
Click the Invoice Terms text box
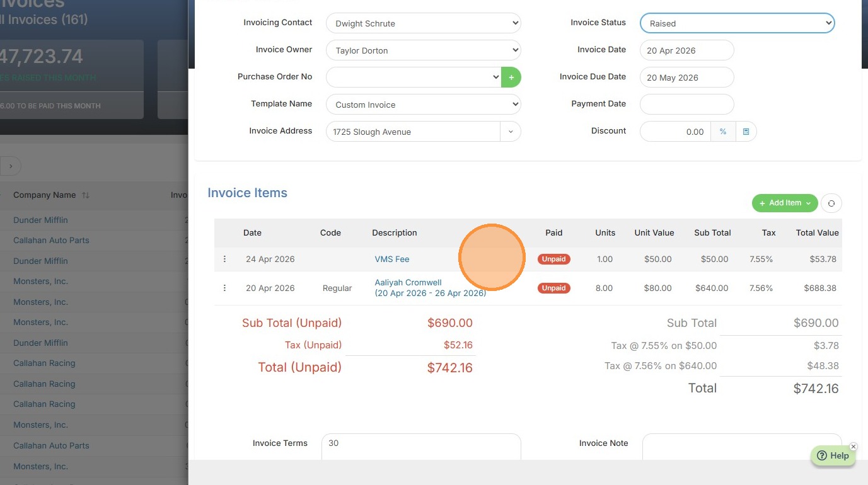click(421, 447)
